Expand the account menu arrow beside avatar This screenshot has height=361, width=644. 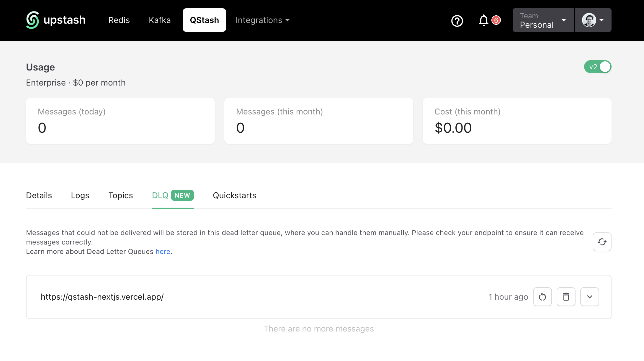point(602,20)
